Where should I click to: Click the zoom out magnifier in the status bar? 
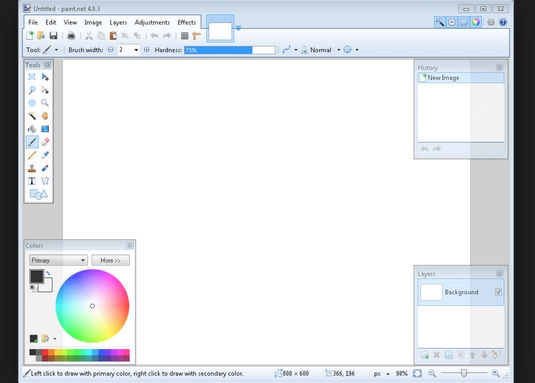coord(432,373)
